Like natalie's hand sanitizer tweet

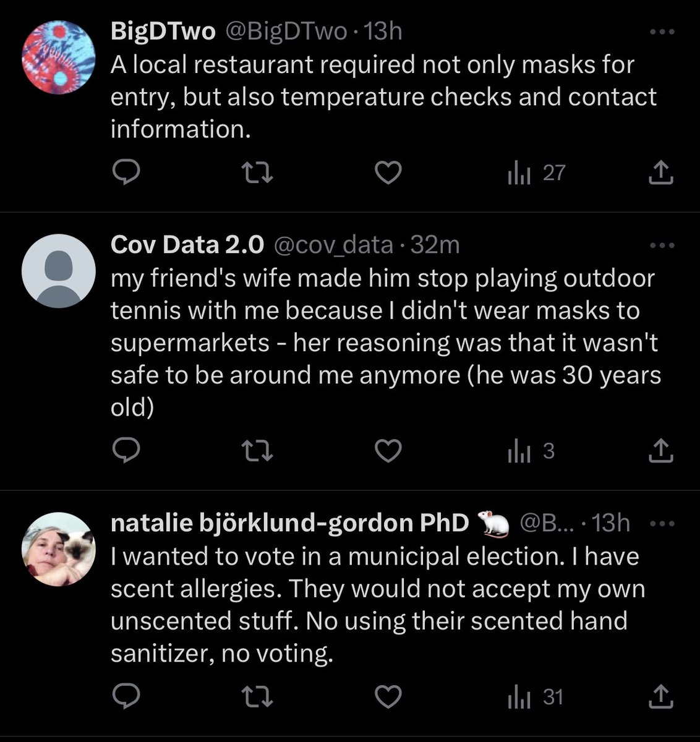389,697
